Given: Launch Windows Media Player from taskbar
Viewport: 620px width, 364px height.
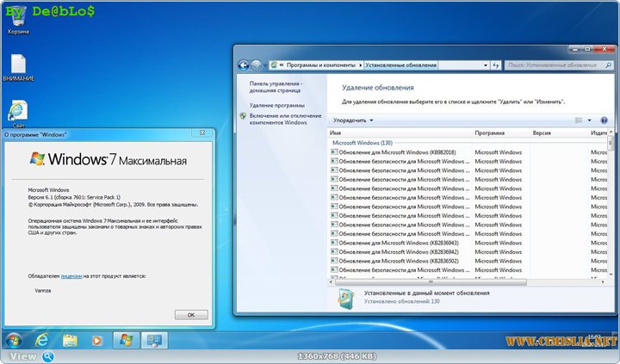Looking at the screenshot, I should coord(97,340).
